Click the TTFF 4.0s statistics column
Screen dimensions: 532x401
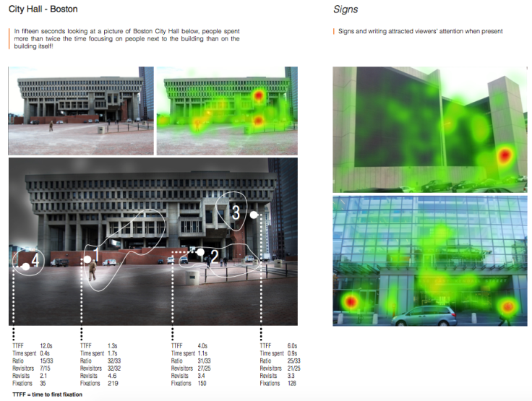189,366
